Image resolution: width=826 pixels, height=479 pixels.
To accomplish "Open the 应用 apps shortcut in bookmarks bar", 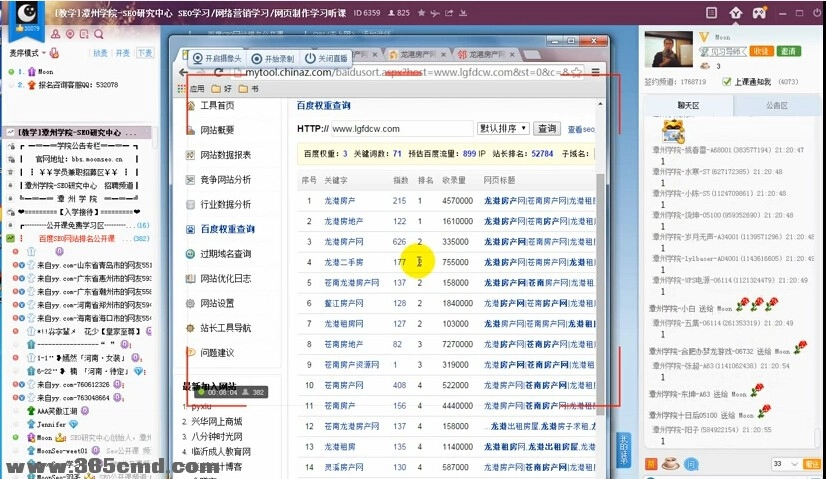I will (191, 89).
